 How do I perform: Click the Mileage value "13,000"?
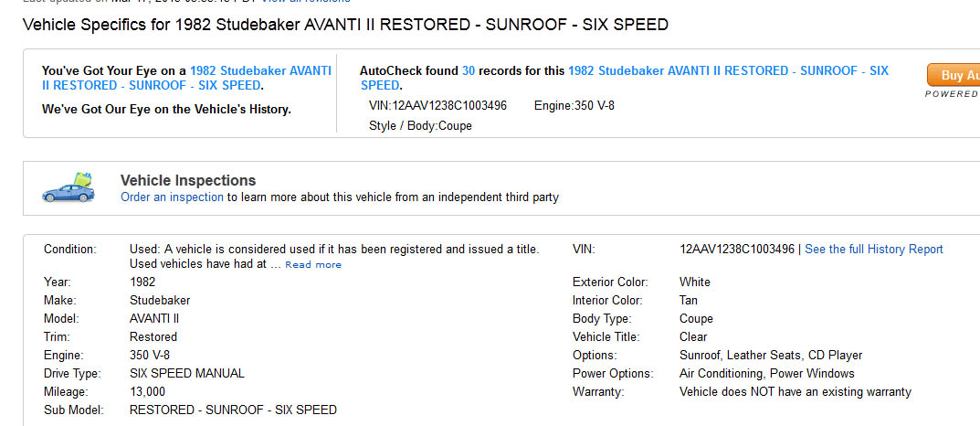pyautogui.click(x=148, y=392)
